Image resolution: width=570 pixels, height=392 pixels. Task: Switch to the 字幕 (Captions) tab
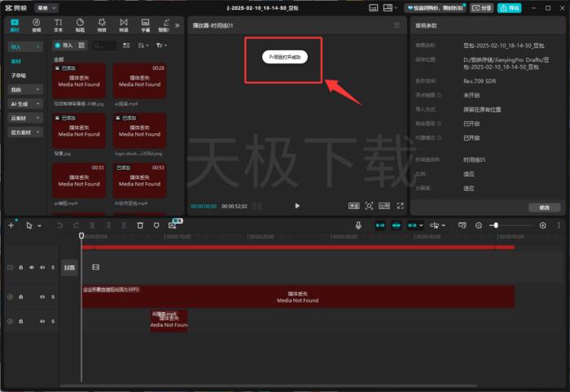pyautogui.click(x=146, y=25)
